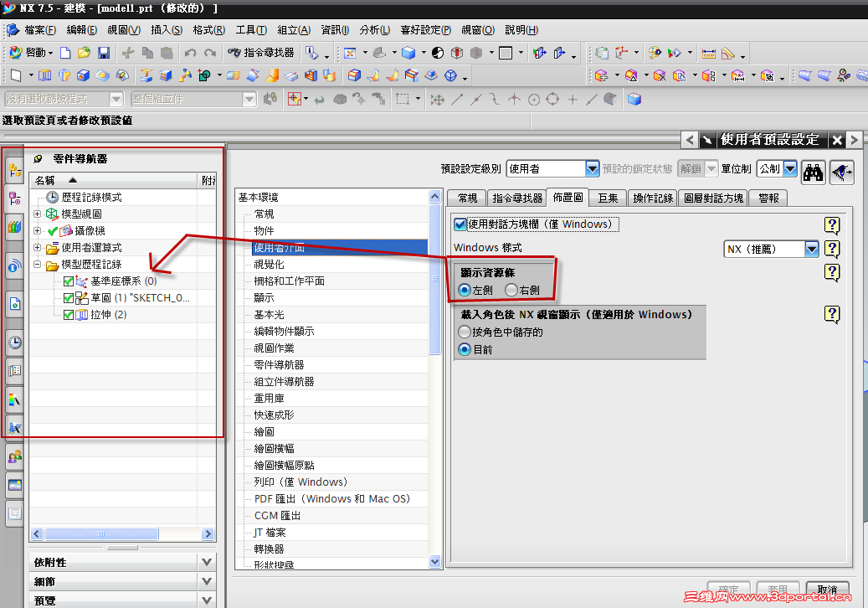This screenshot has width=868, height=608.
Task: Sort by the 名稱 column header
Action: tap(114, 181)
